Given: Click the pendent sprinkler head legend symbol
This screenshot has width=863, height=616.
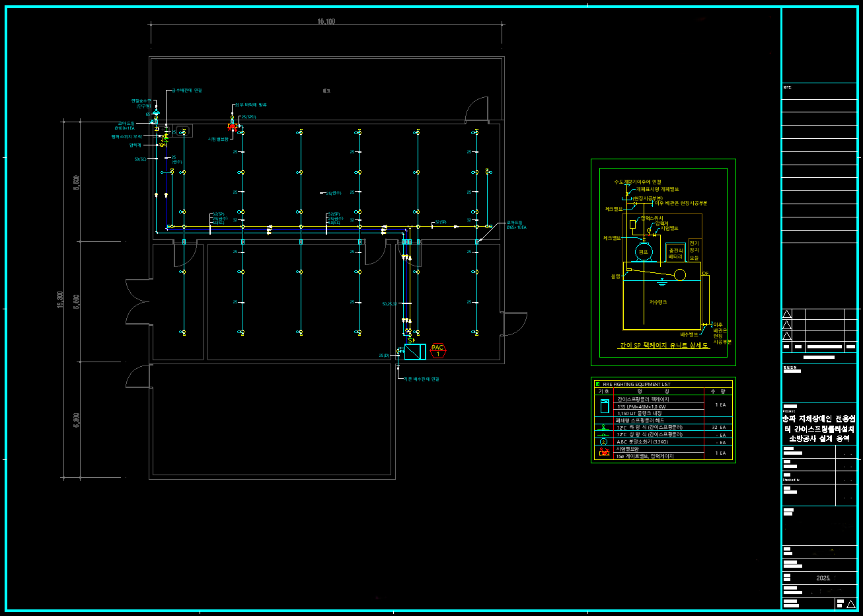Looking at the screenshot, I should coord(603,427).
